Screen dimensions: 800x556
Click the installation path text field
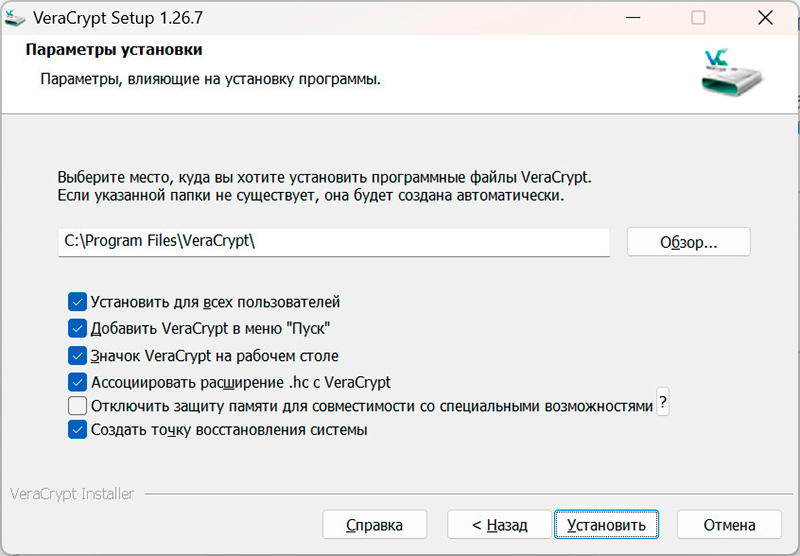coord(333,242)
